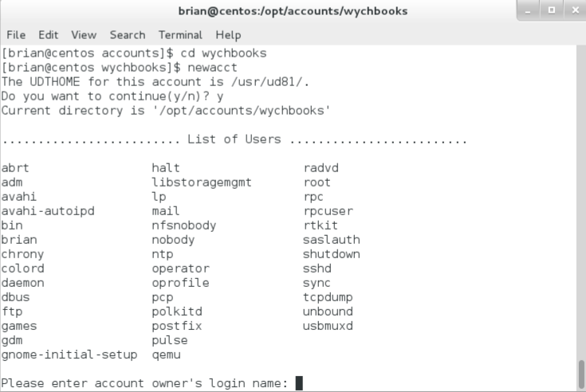The image size is (586, 392).
Task: Place cursor at login name prompt
Action: click(x=299, y=383)
